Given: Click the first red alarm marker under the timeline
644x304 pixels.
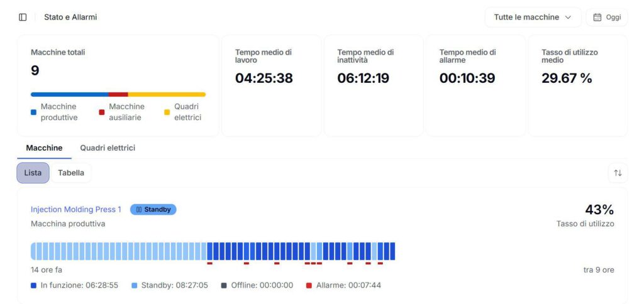Looking at the screenshot, I should tap(209, 263).
